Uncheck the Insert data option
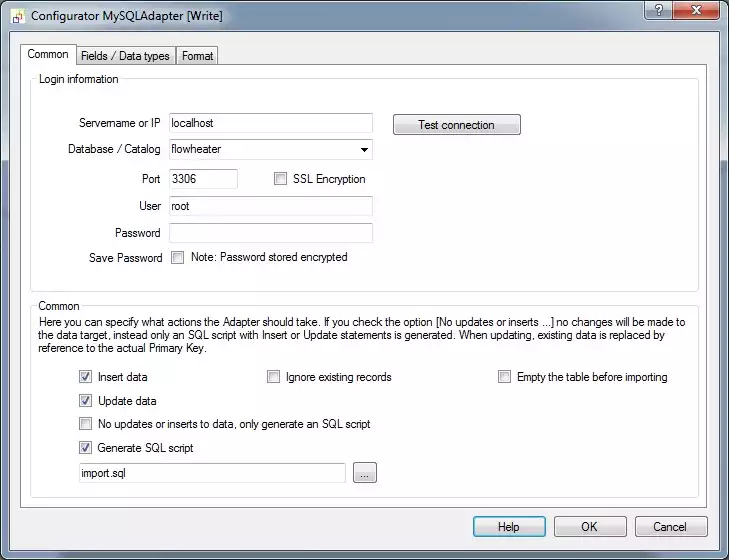 (x=86, y=378)
